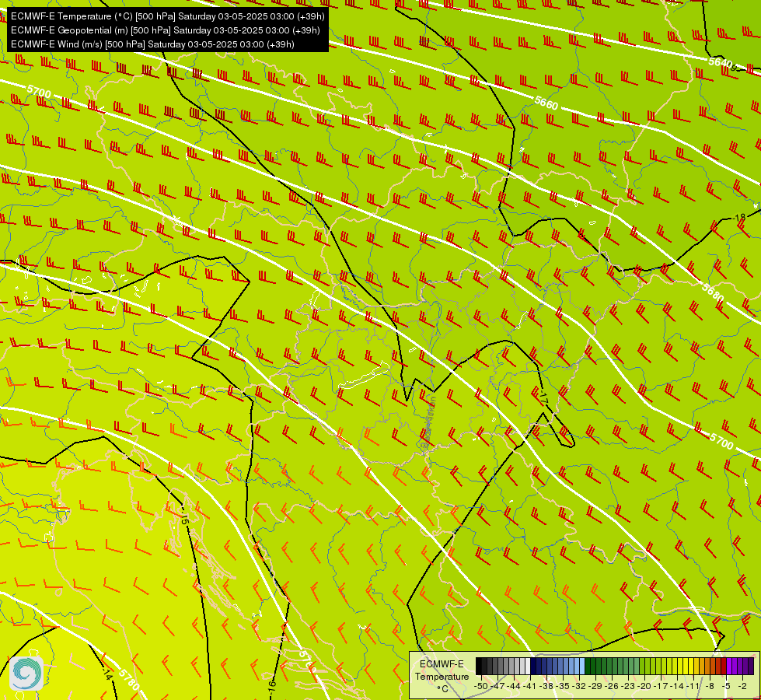The image size is (761, 700).
Task: Click the -20 value on the legend
Action: pyautogui.click(x=645, y=686)
